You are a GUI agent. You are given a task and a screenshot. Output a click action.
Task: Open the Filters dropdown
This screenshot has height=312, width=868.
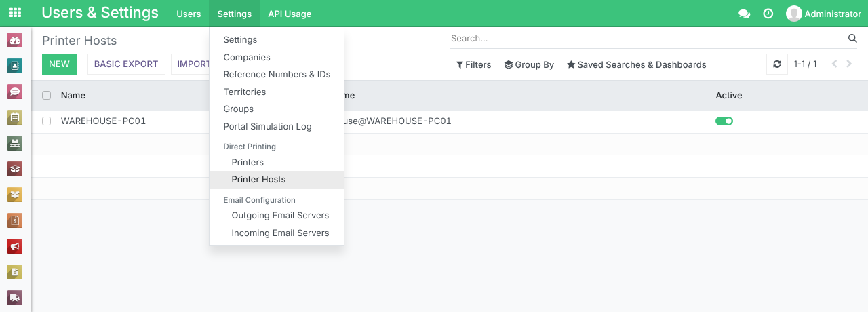tap(473, 65)
